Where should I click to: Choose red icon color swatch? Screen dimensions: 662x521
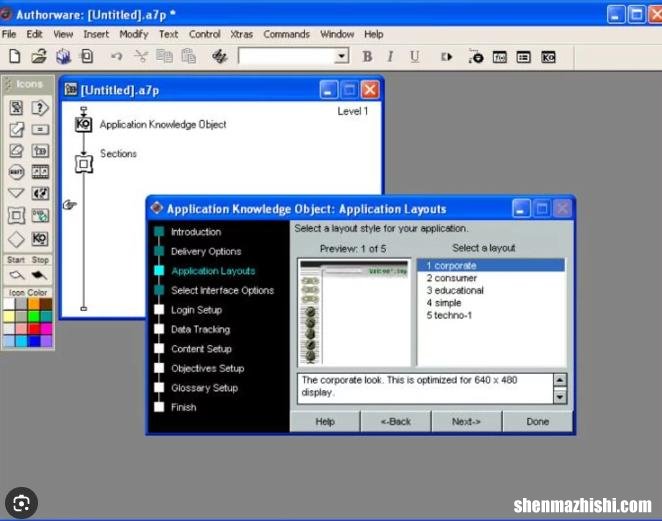(34, 328)
